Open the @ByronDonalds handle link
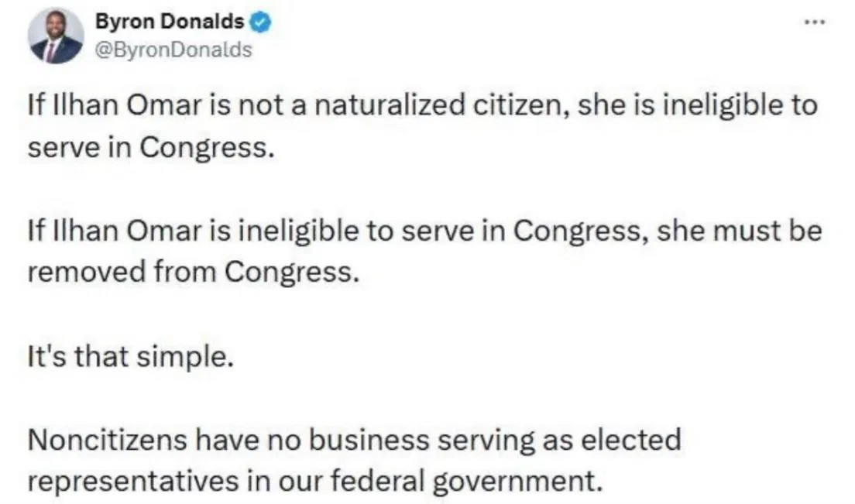This screenshot has width=855, height=504. pos(173,50)
